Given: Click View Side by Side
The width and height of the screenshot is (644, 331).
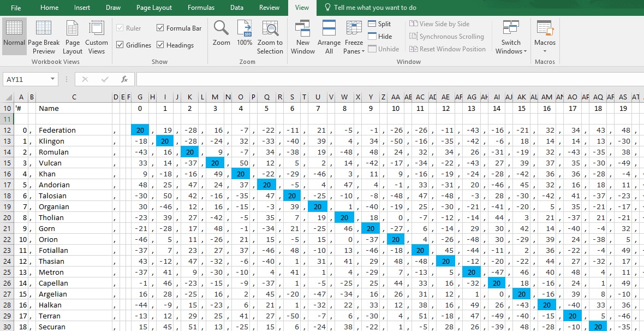Looking at the screenshot, I should tap(439, 24).
